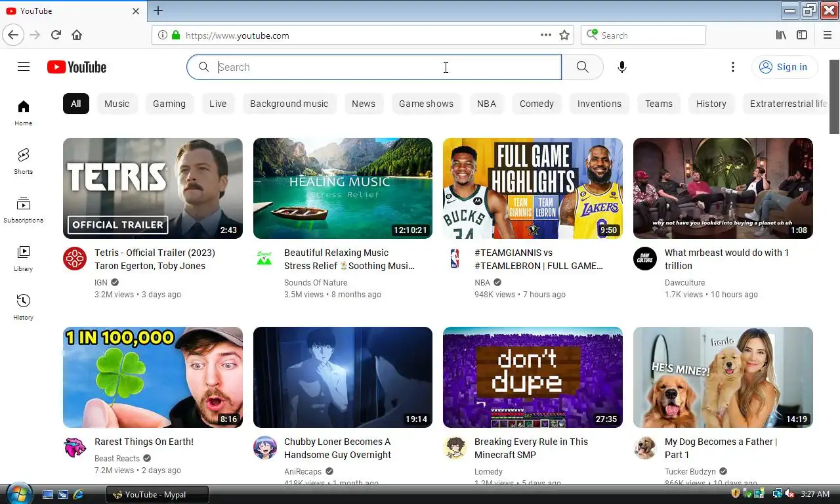
Task: Open What mrbeast would do title
Action: click(727, 259)
